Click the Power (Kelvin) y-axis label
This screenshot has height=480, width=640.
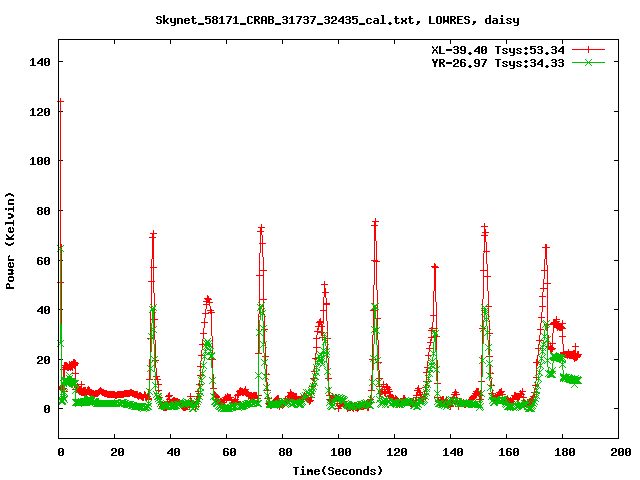pos(10,241)
